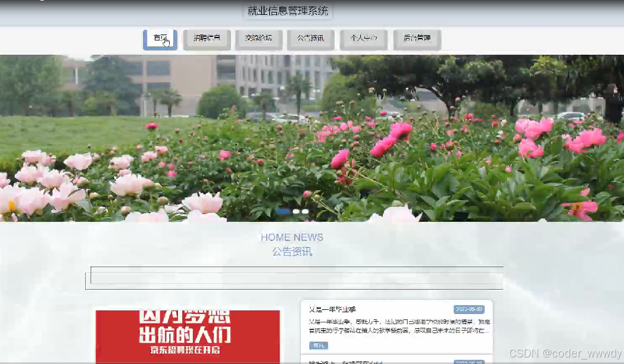Screen dimensions: 624x364
Task: Select the first blue carousel indicator
Action: point(283,211)
